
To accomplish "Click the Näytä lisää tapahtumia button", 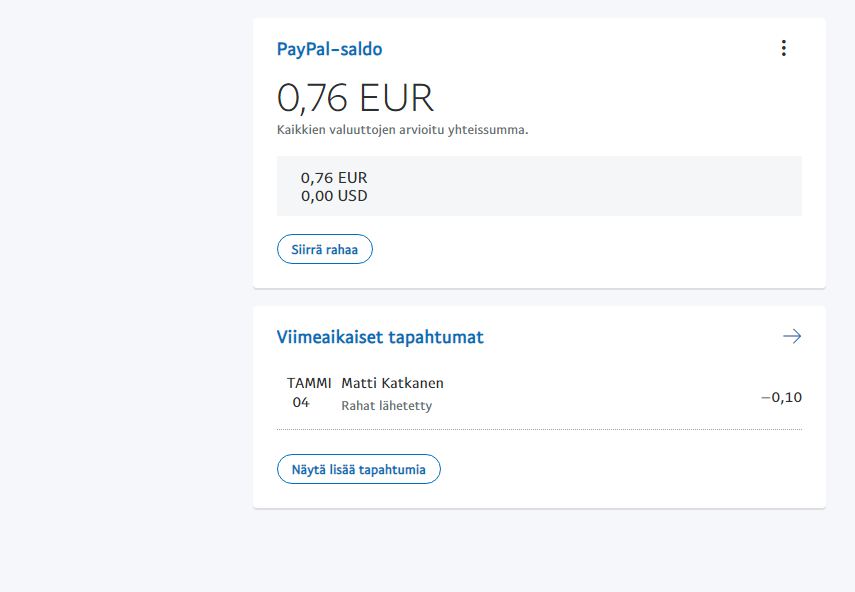I will click(x=358, y=469).
